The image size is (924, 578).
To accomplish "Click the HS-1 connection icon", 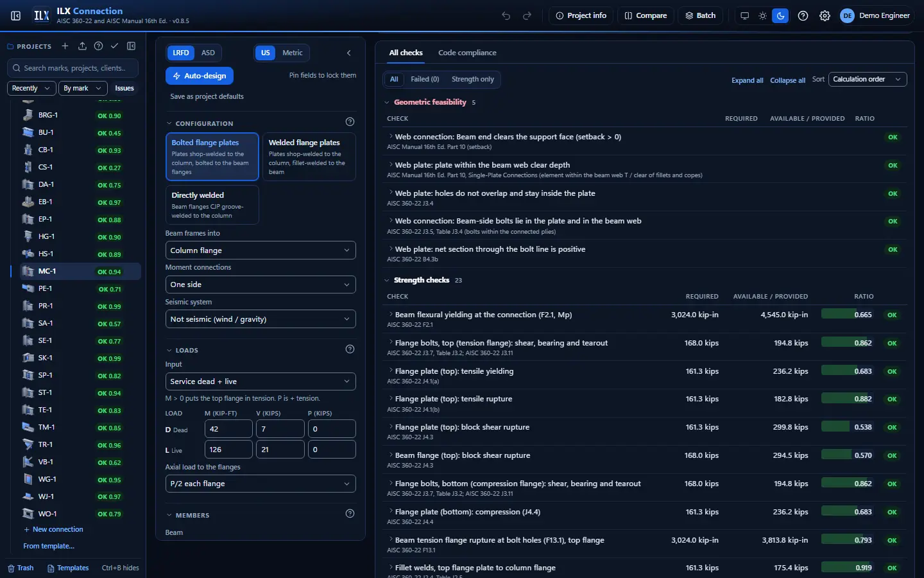I will [x=28, y=254].
